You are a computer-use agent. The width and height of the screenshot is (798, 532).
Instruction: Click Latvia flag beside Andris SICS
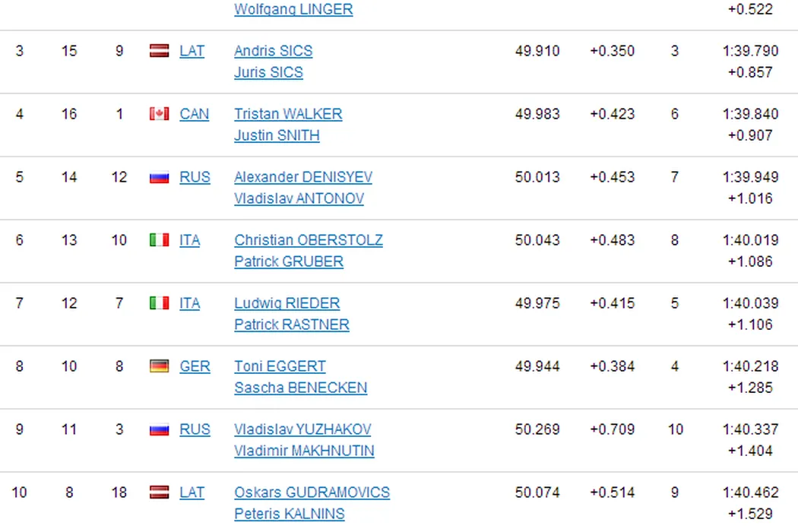coord(159,51)
